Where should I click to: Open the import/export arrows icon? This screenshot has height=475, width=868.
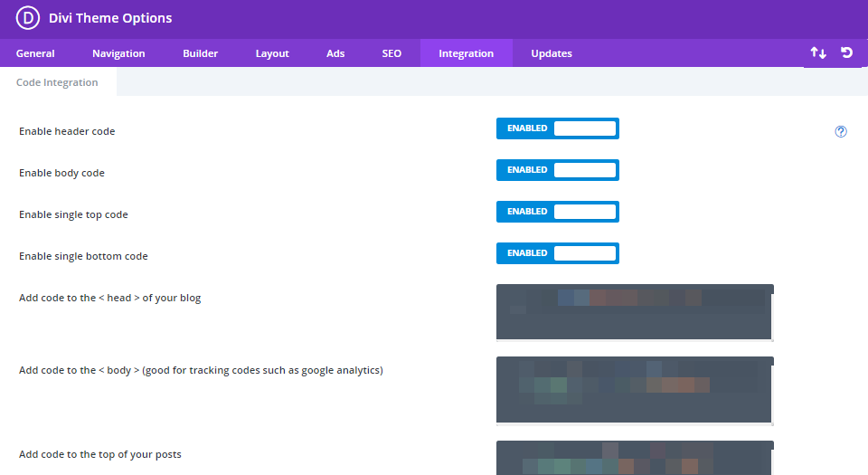click(818, 53)
